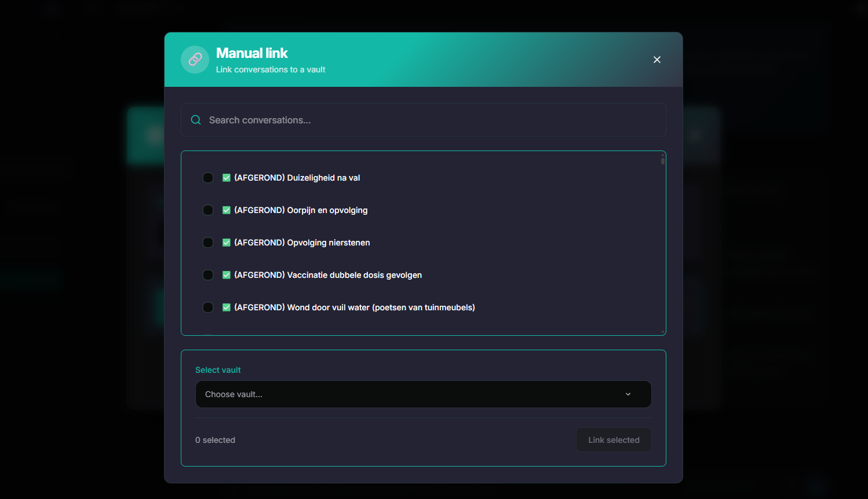Click the Link selected button
Image resolution: width=868 pixels, height=499 pixels.
coord(614,440)
